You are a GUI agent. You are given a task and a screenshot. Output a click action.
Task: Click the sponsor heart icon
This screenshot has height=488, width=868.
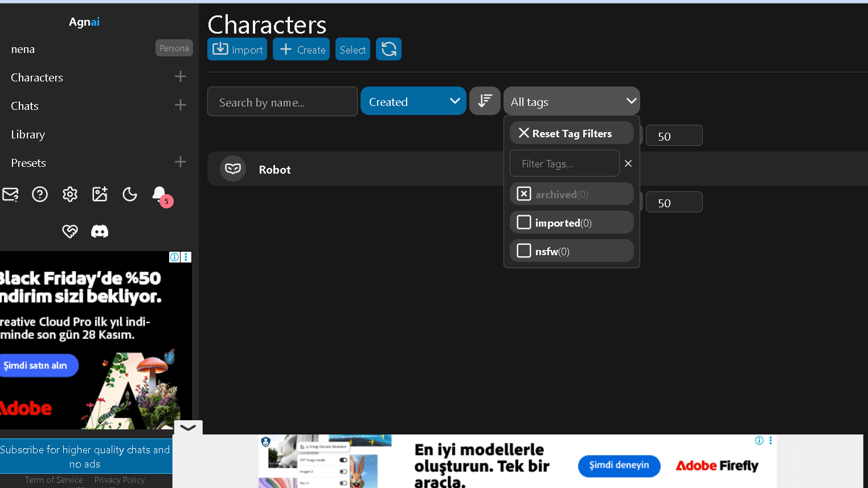pos(69,231)
